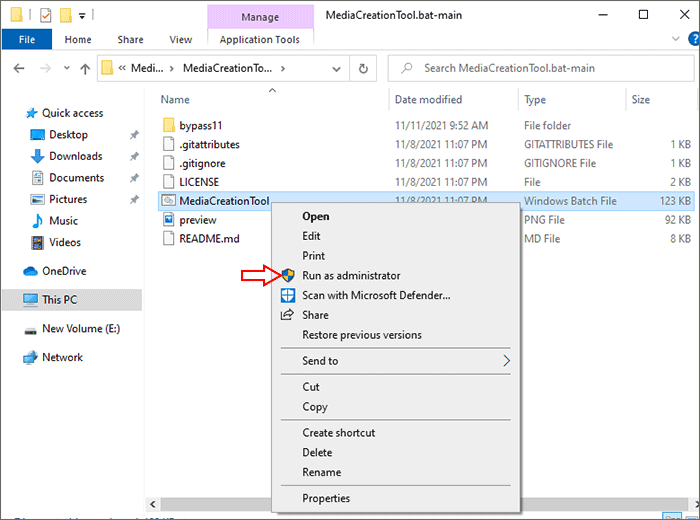Go back with the Back arrow

click(x=19, y=68)
